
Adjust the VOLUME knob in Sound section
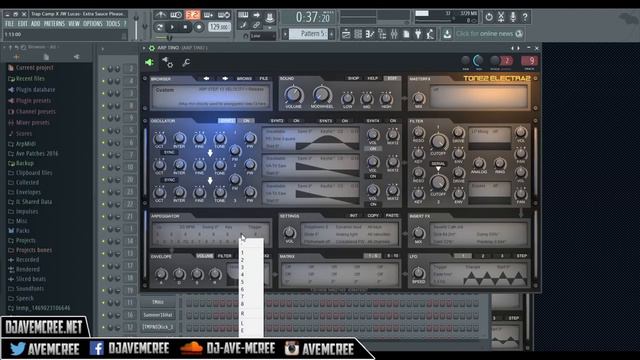293,95
